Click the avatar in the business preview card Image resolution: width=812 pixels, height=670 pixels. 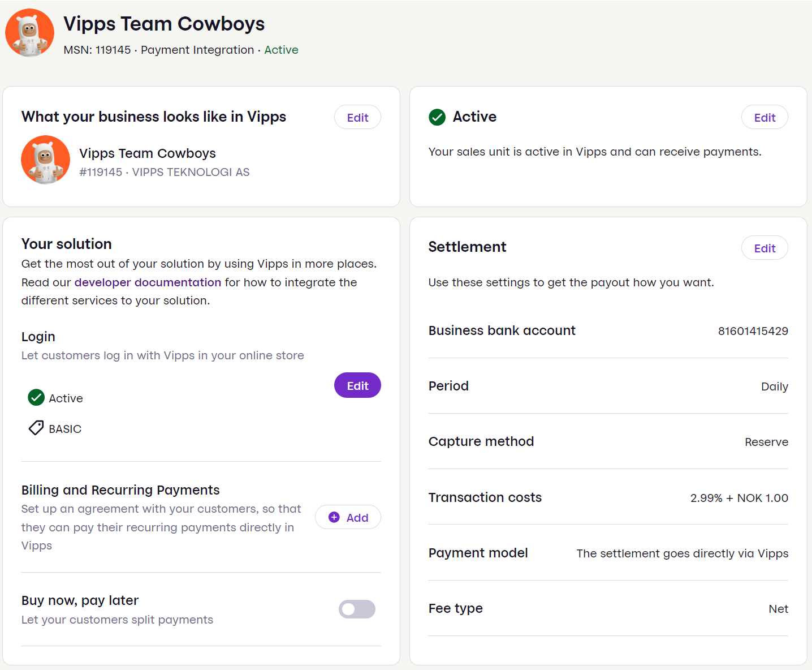click(x=45, y=160)
